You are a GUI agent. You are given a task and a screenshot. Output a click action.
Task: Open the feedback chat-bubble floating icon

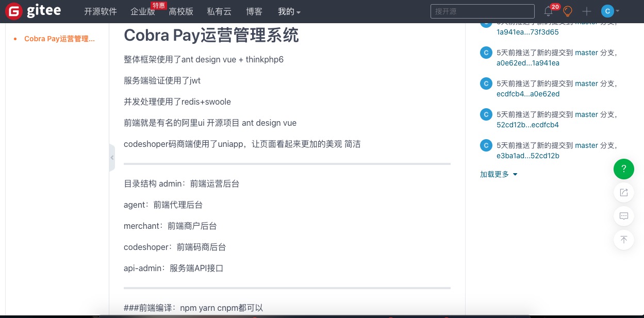(624, 216)
